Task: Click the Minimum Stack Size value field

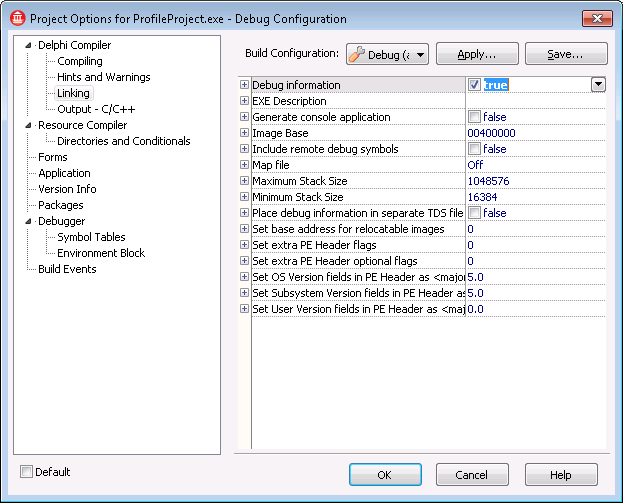Action: (535, 197)
